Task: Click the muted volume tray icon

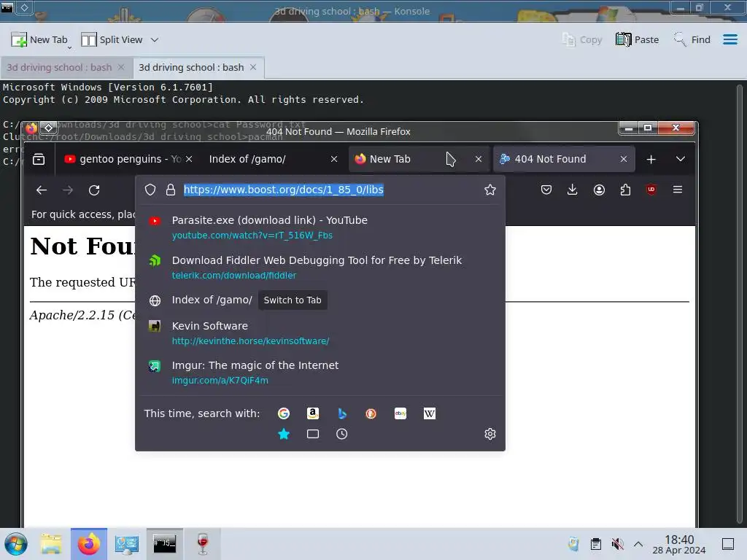Action: (x=617, y=544)
